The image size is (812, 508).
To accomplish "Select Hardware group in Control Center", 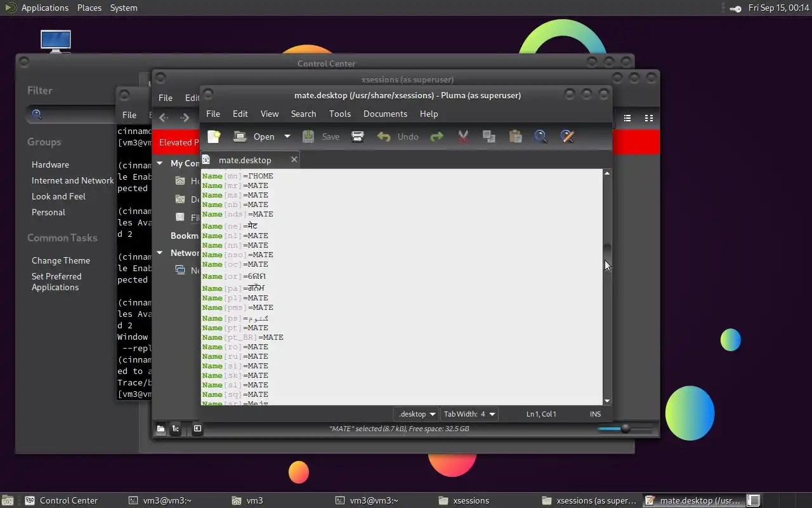I will (50, 164).
